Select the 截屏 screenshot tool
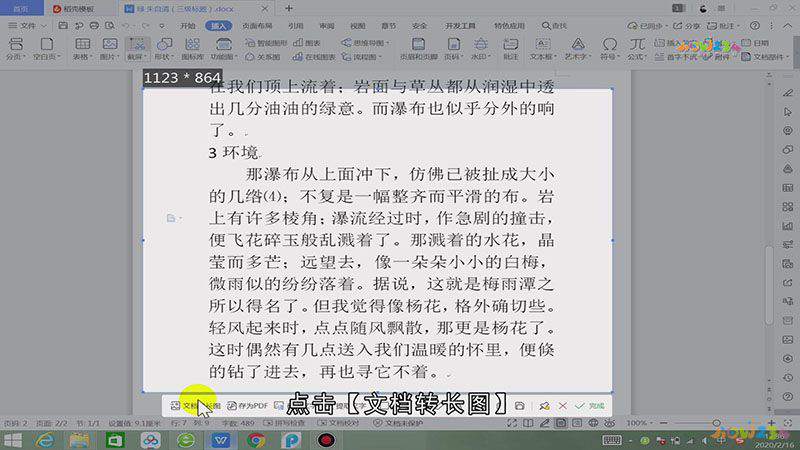Image resolution: width=800 pixels, height=450 pixels. point(137,49)
